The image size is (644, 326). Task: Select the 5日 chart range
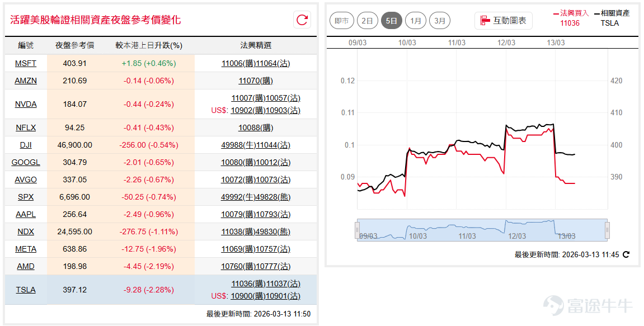392,21
